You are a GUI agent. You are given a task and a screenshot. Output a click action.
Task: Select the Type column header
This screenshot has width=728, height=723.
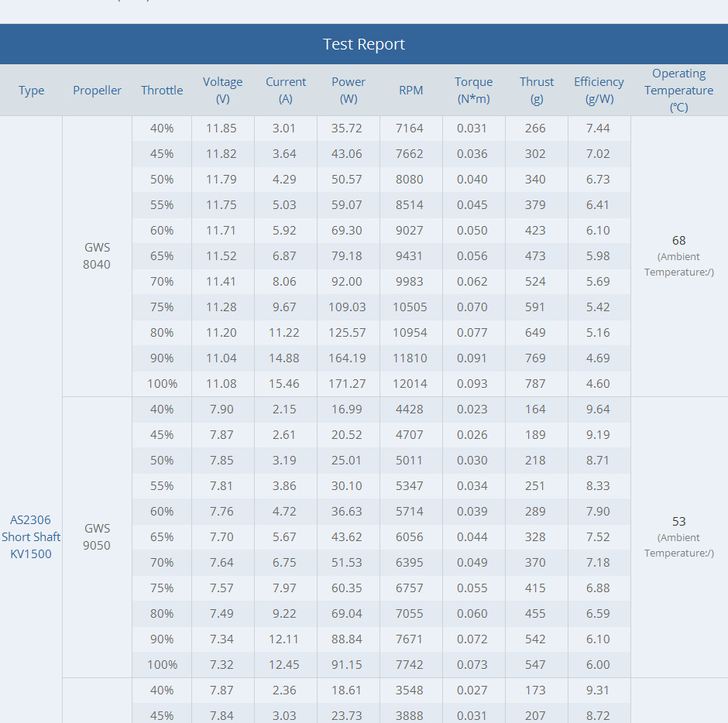32,91
